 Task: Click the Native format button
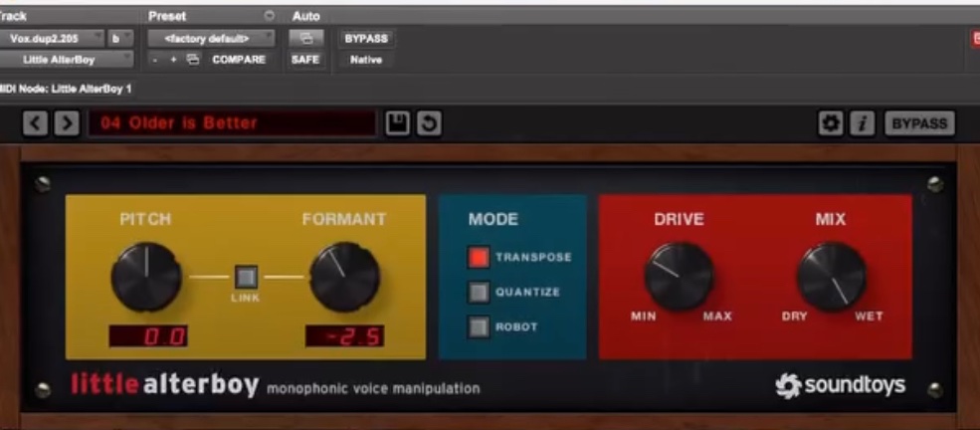coord(366,60)
